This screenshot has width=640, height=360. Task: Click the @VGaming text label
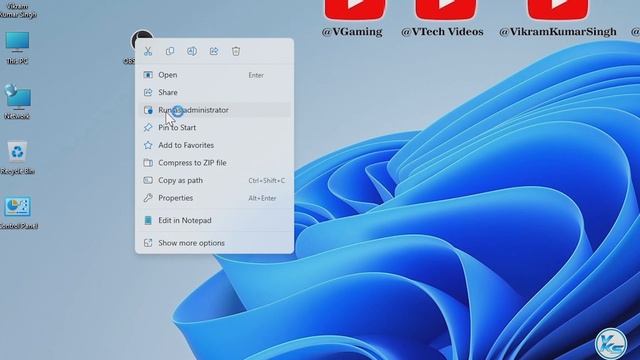352,32
